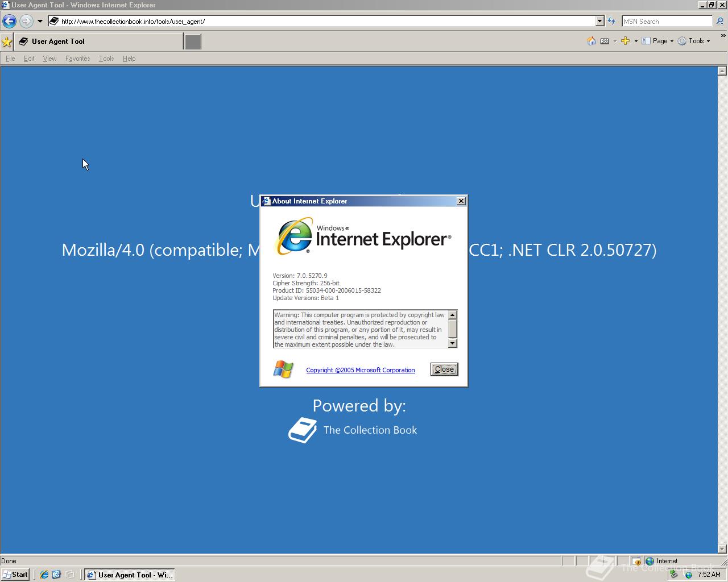Click the page scrollbar up arrow

click(x=722, y=71)
